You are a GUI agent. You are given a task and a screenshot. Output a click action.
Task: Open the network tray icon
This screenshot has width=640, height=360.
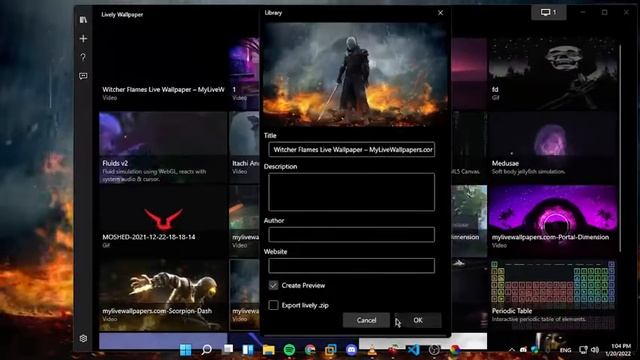583,350
